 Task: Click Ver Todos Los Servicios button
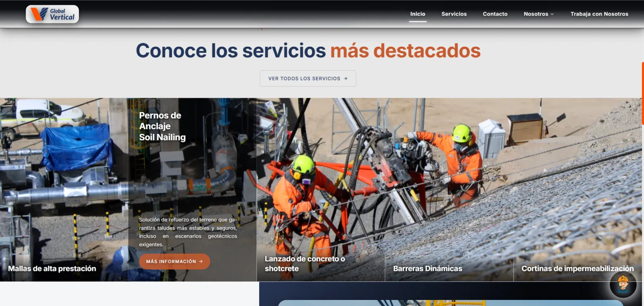tap(308, 78)
